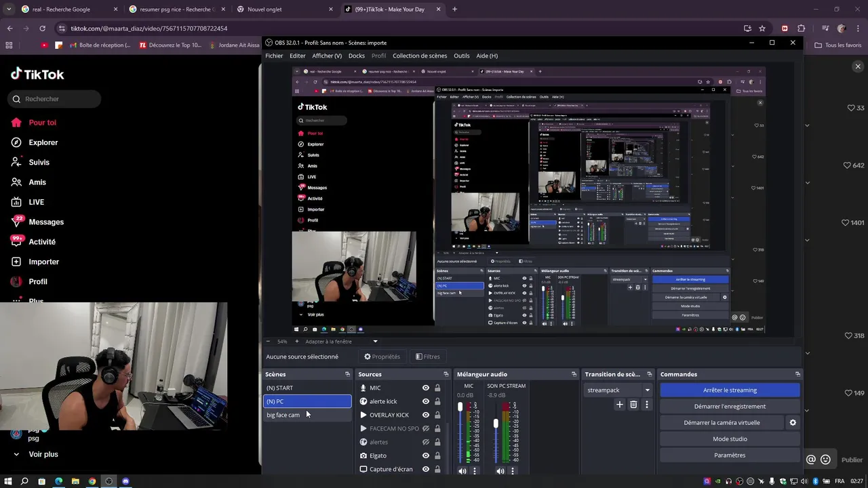Mute the MIC audio channel

coord(462,471)
